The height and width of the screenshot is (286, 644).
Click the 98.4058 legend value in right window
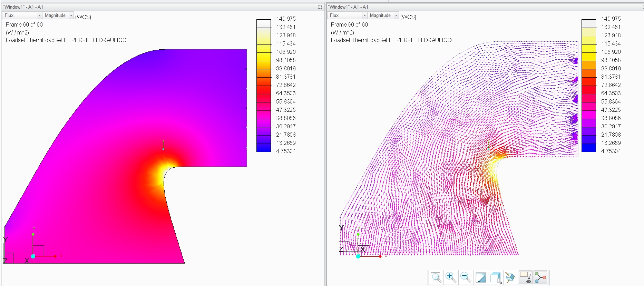[x=611, y=60]
